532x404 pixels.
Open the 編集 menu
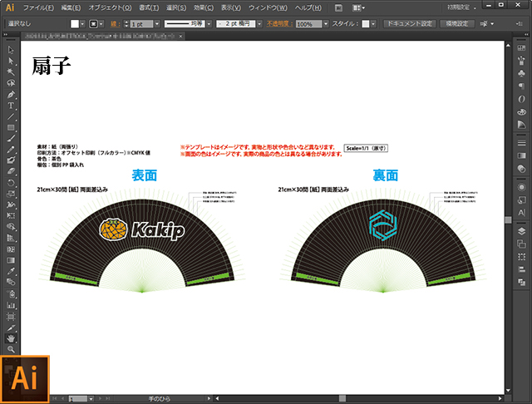pos(71,7)
